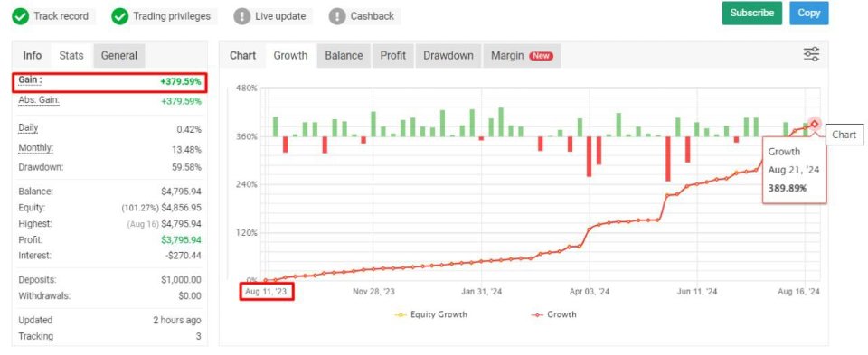This screenshot has width=868, height=355.
Task: Open the Drawdown chart tab
Action: 448,55
